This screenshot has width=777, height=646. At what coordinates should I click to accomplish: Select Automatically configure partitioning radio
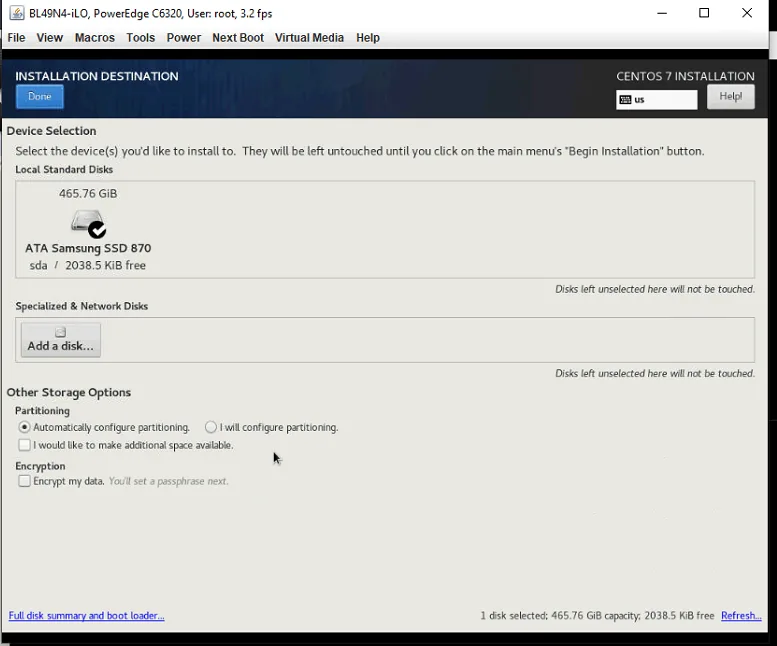point(24,427)
